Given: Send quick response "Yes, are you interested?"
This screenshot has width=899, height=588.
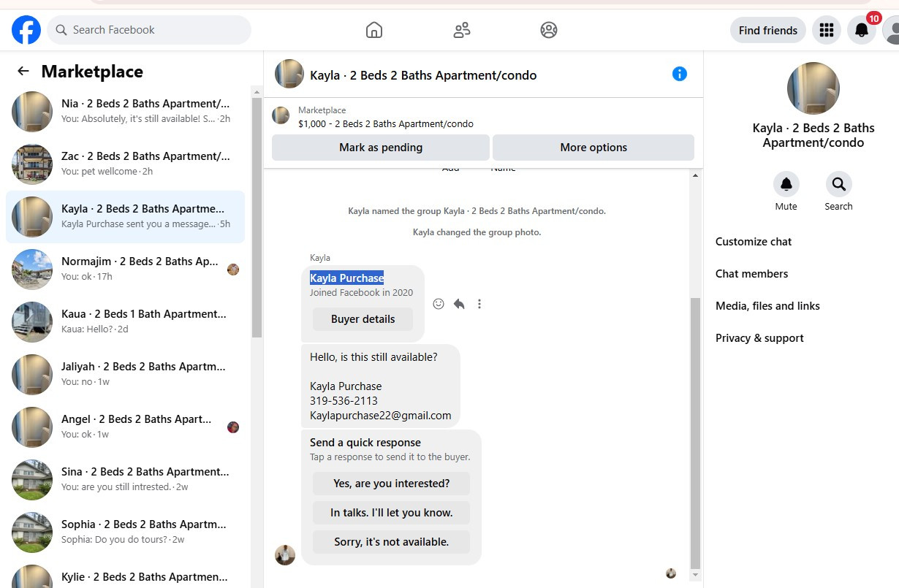Looking at the screenshot, I should [x=392, y=484].
